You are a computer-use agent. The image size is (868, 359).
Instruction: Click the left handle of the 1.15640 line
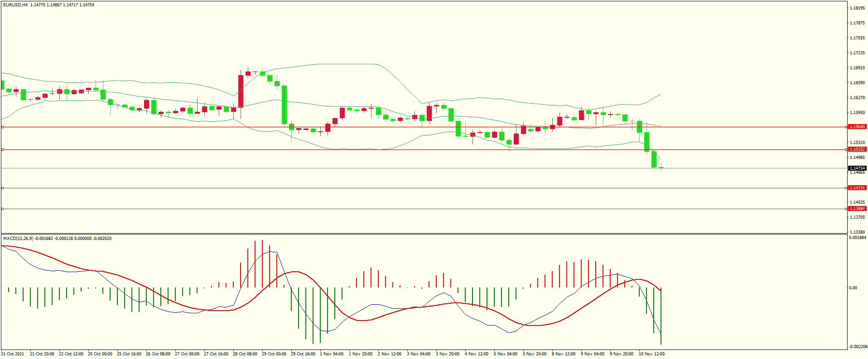(3, 127)
